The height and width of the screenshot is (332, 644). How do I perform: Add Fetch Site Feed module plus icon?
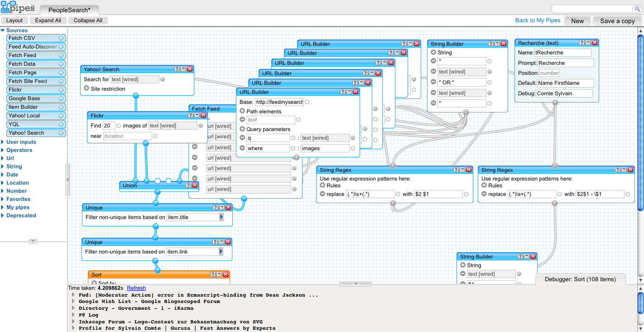point(61,81)
